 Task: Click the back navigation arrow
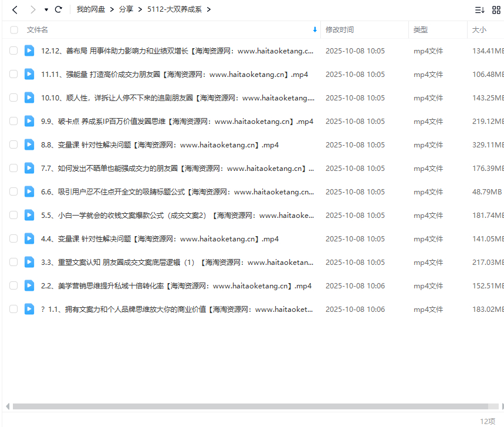15,9
